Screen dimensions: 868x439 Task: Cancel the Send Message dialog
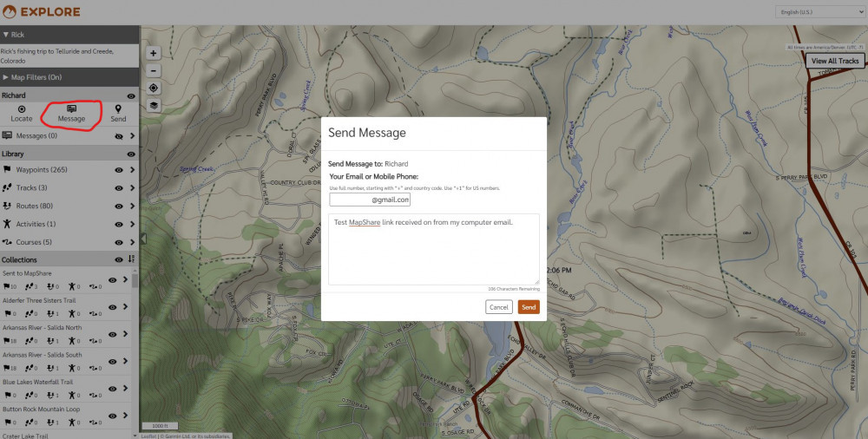pos(499,306)
